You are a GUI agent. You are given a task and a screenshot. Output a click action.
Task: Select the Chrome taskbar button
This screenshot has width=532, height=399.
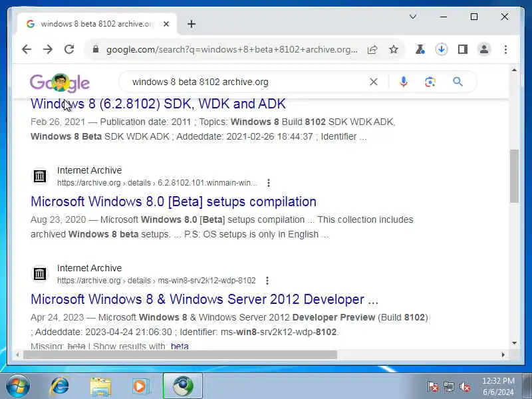tap(183, 386)
